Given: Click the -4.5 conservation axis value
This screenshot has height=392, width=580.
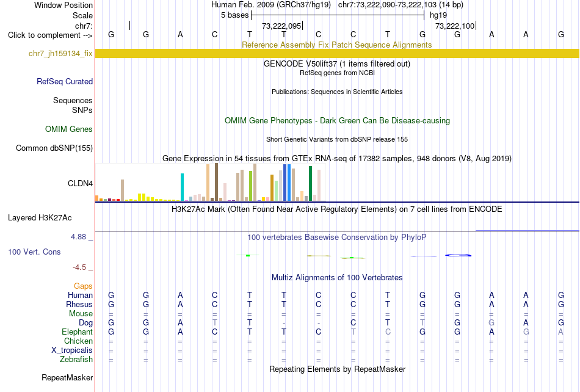Looking at the screenshot, I should (x=79, y=267).
